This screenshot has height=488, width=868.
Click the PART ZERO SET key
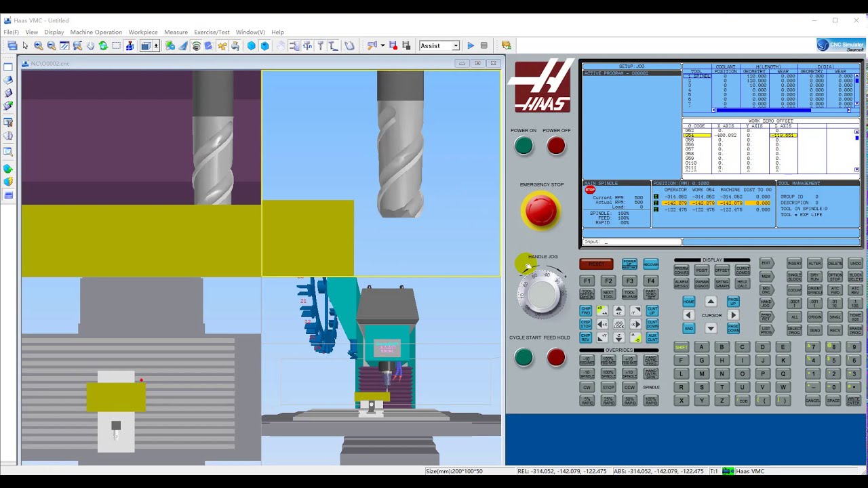(x=651, y=294)
